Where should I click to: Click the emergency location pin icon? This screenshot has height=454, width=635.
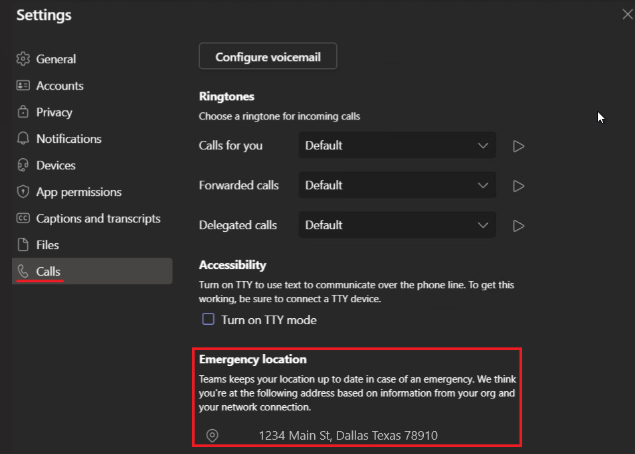[212, 435]
